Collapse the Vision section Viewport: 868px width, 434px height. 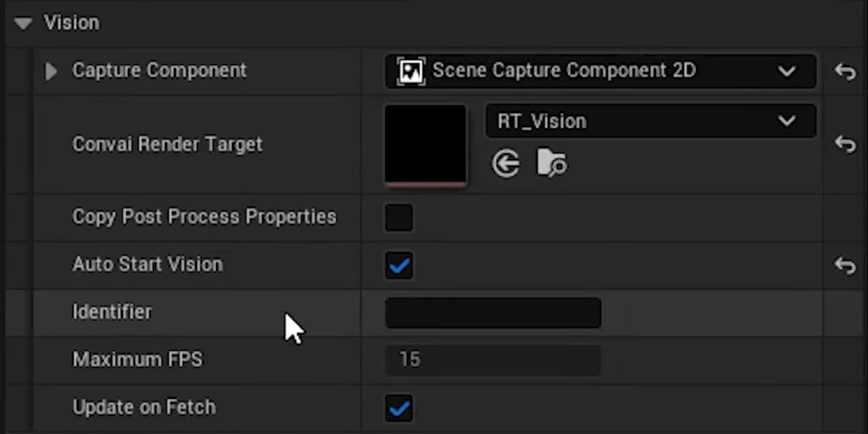click(x=23, y=23)
